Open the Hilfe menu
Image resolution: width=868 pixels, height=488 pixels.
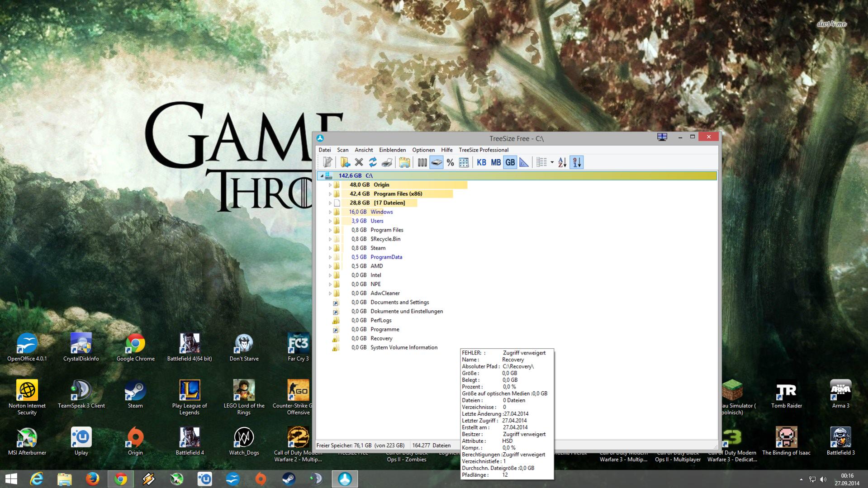point(447,150)
